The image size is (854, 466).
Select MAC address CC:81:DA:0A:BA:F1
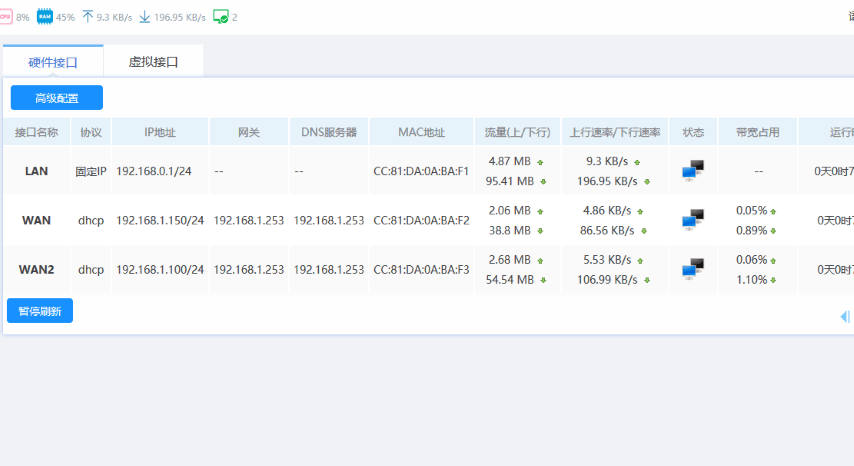coord(421,171)
